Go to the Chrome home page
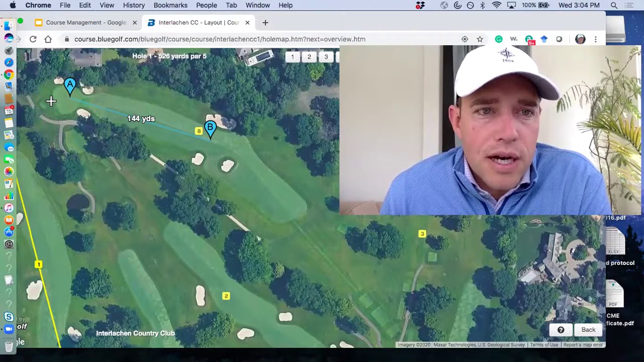This screenshot has height=362, width=644. click(48, 39)
